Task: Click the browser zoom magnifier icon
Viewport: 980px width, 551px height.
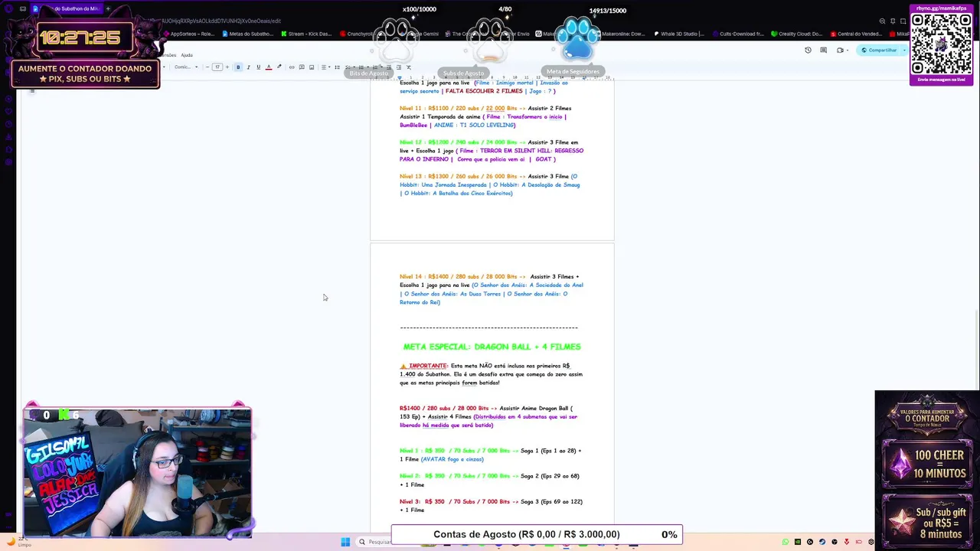Action: coord(882,21)
